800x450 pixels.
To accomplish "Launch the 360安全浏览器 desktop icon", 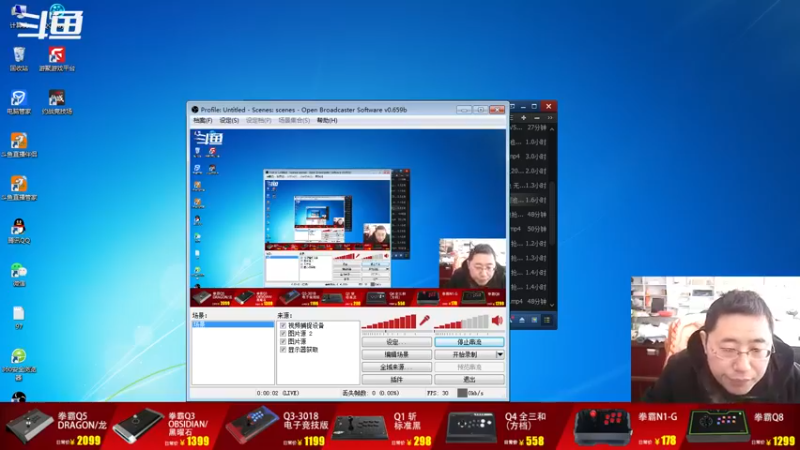I will click(x=19, y=365).
